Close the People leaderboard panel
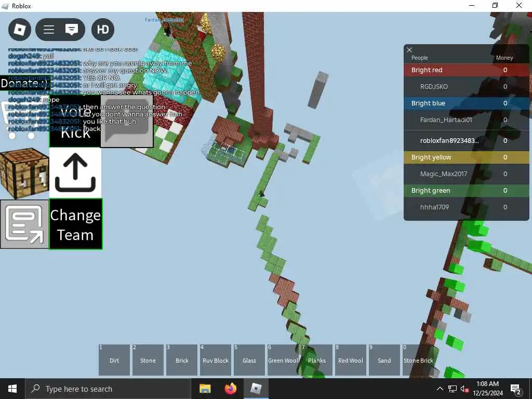Screen dimensions: 532x399 (x=409, y=50)
